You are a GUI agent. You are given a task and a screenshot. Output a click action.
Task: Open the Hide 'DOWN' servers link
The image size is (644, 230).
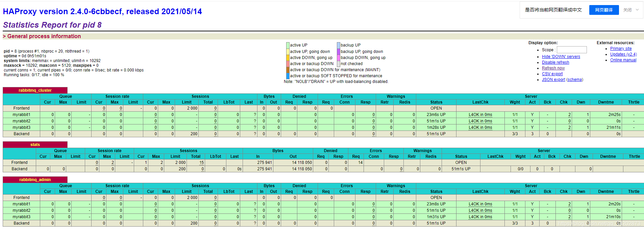[561, 57]
